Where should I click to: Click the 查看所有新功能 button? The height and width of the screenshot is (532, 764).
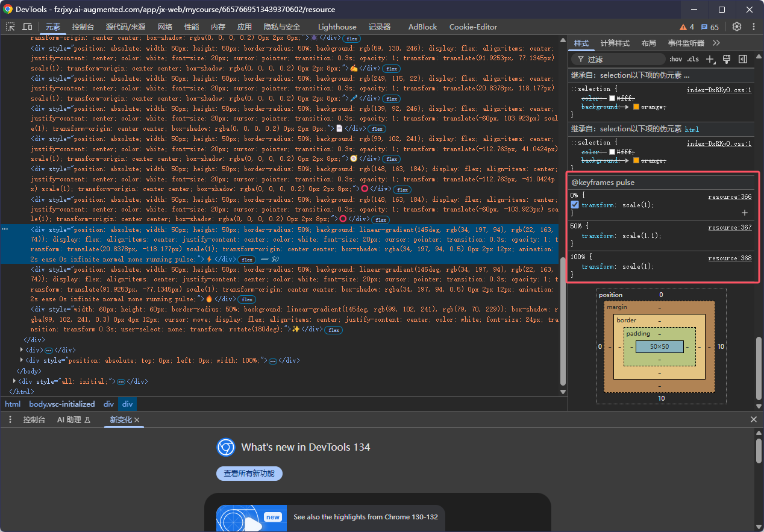click(x=249, y=474)
